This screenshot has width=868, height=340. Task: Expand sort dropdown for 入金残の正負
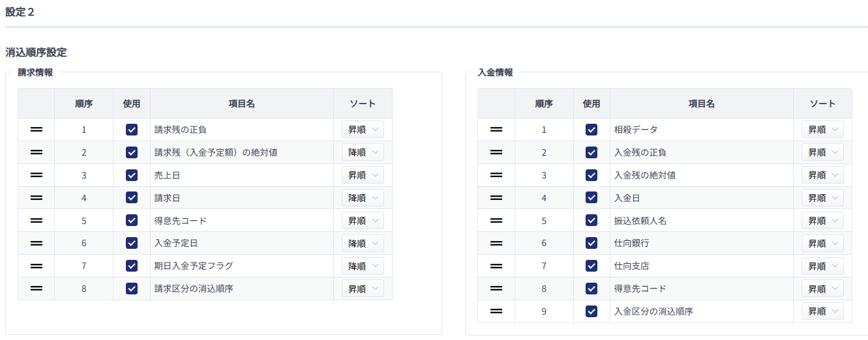click(822, 152)
